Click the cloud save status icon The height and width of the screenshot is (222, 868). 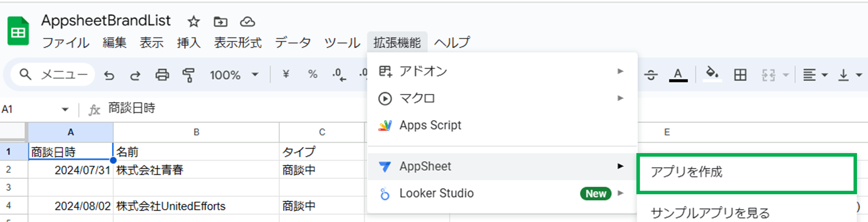pyautogui.click(x=247, y=22)
